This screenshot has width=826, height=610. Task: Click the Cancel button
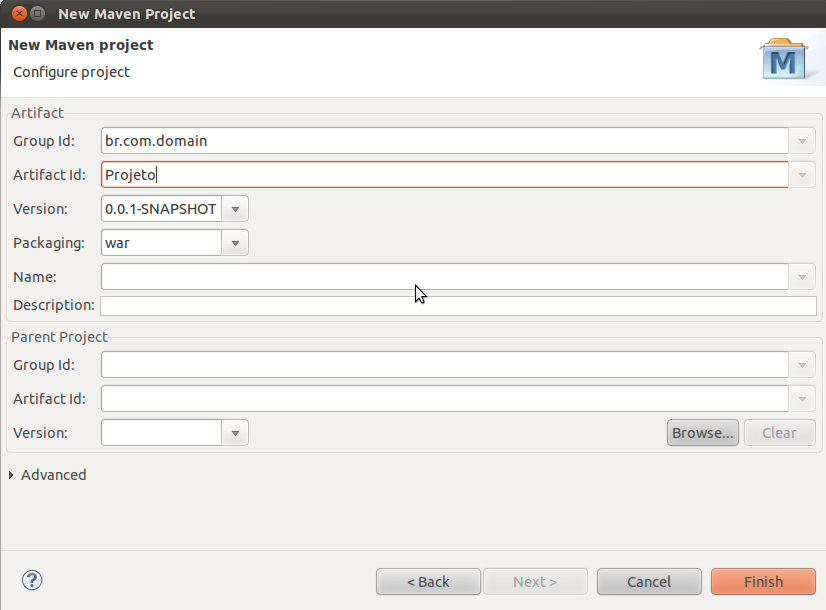[x=649, y=582]
